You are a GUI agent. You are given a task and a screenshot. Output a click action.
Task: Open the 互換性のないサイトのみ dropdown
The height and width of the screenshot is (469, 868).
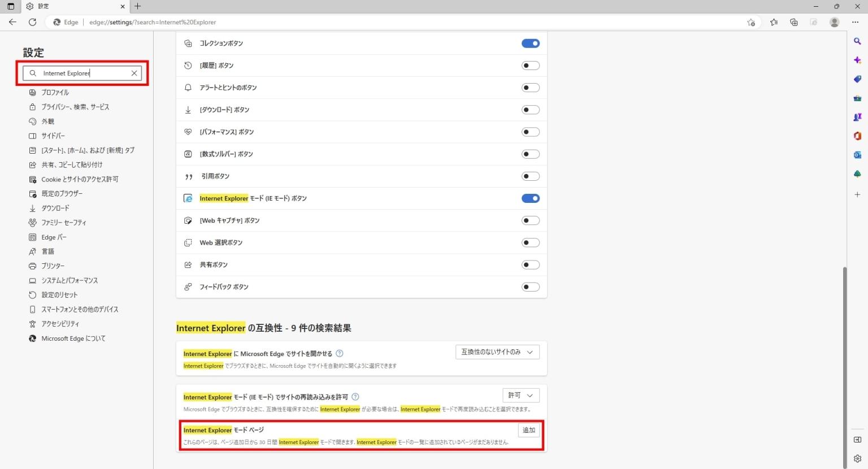click(x=497, y=351)
